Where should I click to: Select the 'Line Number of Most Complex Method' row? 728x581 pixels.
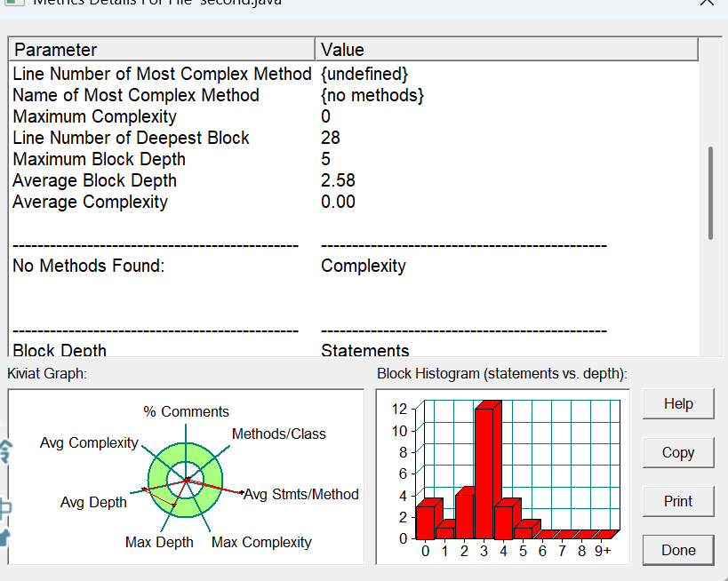[353, 74]
